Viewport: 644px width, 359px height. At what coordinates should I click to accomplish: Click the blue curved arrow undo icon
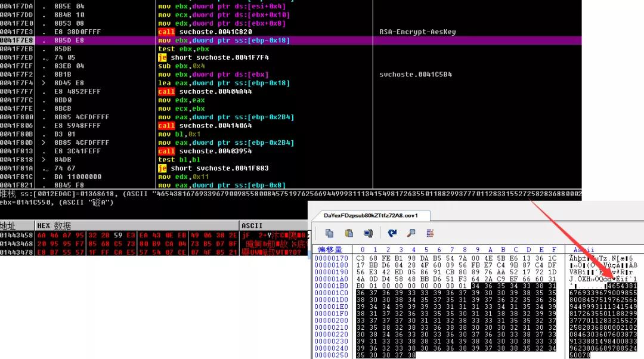pyautogui.click(x=392, y=233)
